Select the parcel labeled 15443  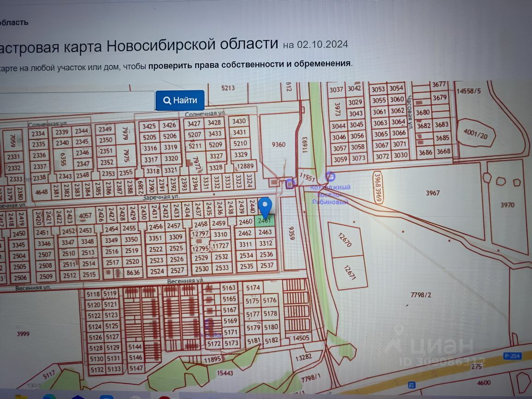click(225, 373)
